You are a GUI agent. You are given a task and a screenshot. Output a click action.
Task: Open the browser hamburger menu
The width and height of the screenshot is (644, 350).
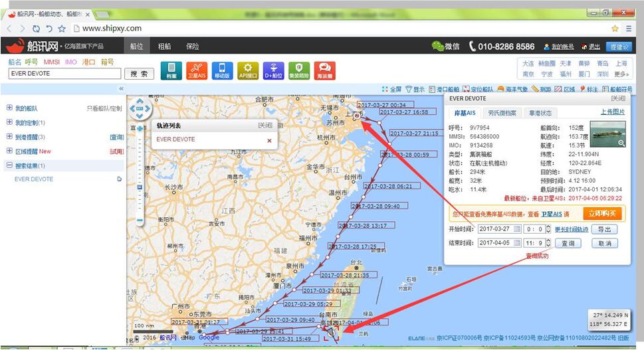click(x=629, y=29)
